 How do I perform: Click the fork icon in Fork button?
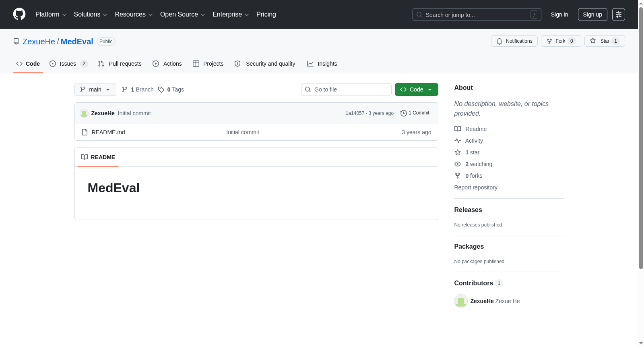[x=549, y=41]
